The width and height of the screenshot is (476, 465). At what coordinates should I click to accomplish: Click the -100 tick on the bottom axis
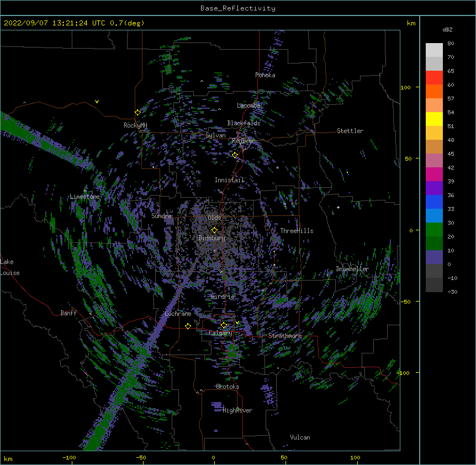[69, 457]
